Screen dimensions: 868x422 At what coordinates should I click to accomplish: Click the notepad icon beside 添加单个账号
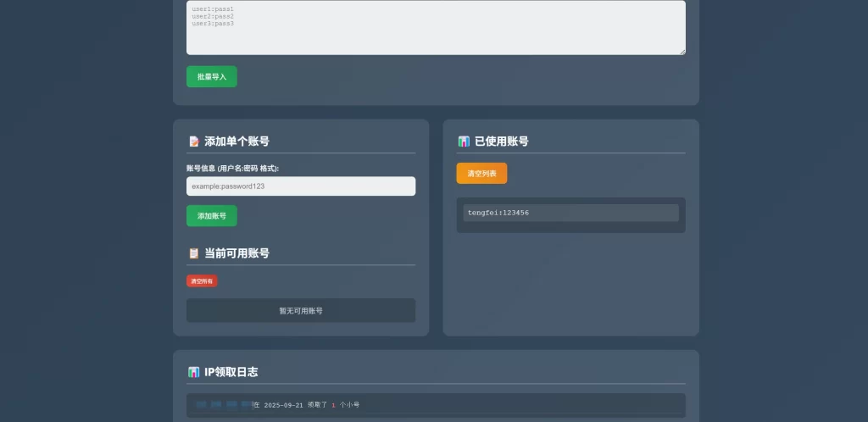pyautogui.click(x=194, y=142)
